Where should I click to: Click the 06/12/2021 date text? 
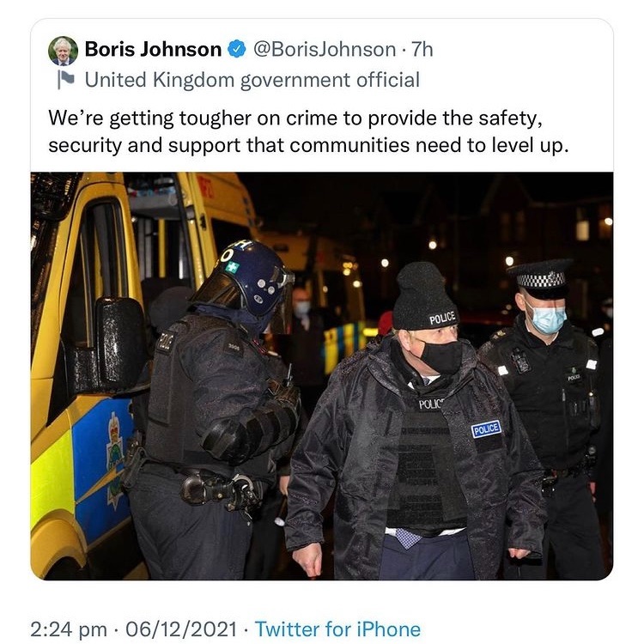coord(181,629)
